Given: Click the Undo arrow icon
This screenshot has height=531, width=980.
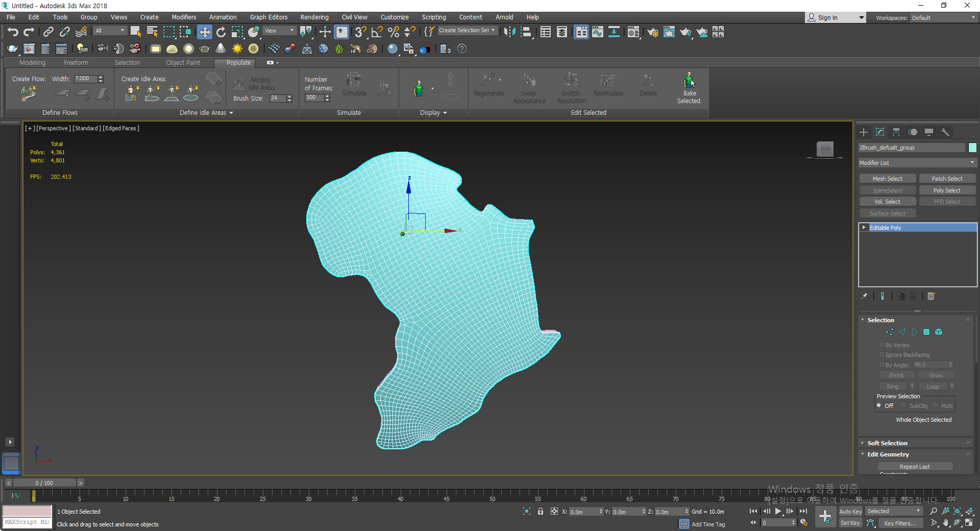Looking at the screenshot, I should [x=12, y=32].
